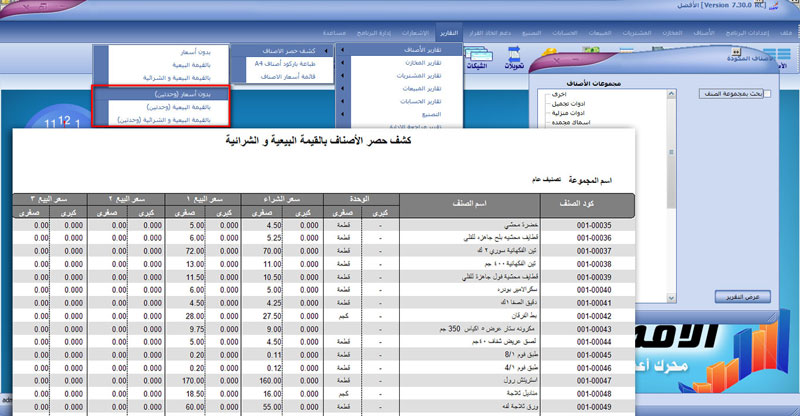
Task: Open the إدارة البرنامج menu
Action: (373, 33)
